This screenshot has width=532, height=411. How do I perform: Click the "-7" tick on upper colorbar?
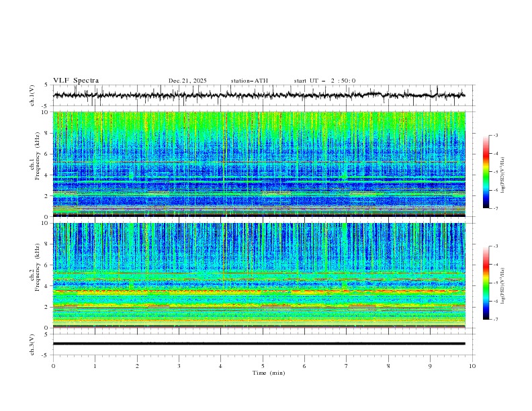496,208
